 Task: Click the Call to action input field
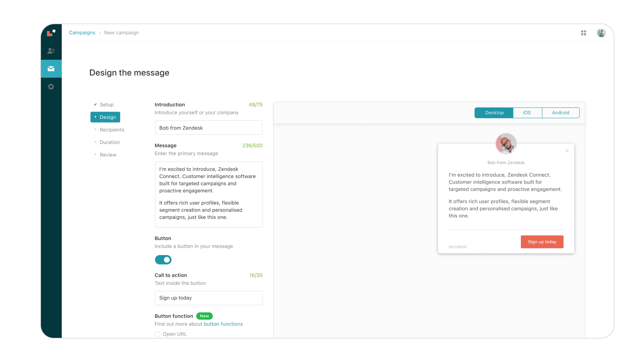[209, 298]
